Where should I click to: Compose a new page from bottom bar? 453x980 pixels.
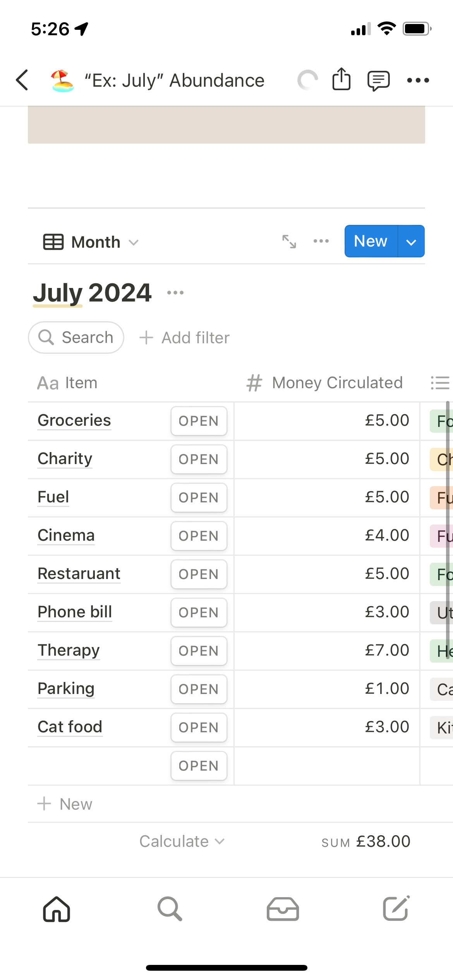click(x=396, y=909)
